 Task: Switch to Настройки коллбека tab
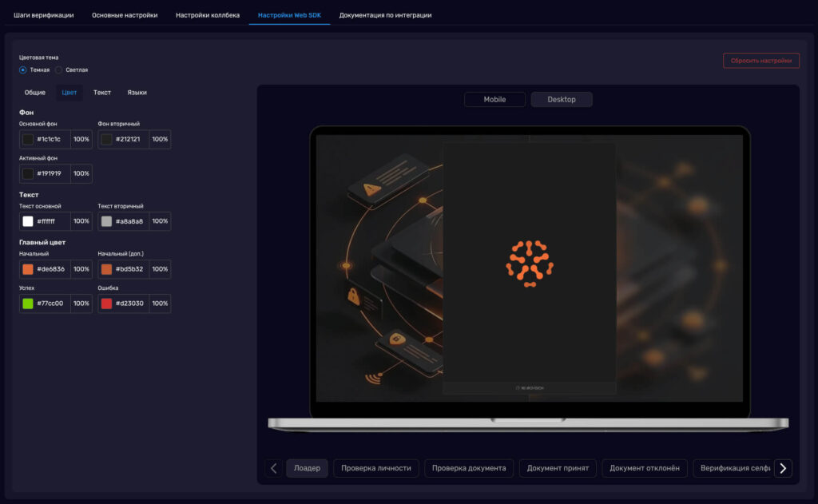click(x=208, y=15)
